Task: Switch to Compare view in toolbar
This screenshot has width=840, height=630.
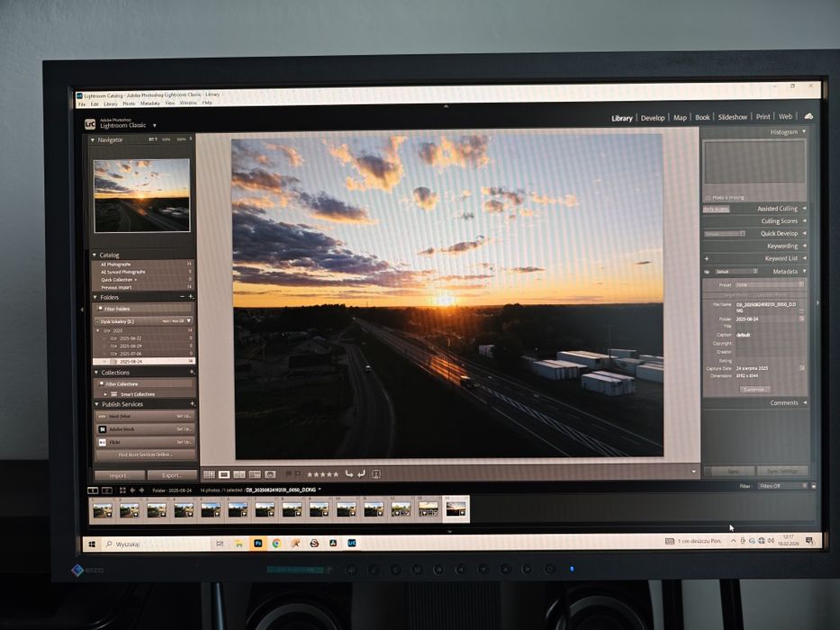Action: (x=239, y=474)
